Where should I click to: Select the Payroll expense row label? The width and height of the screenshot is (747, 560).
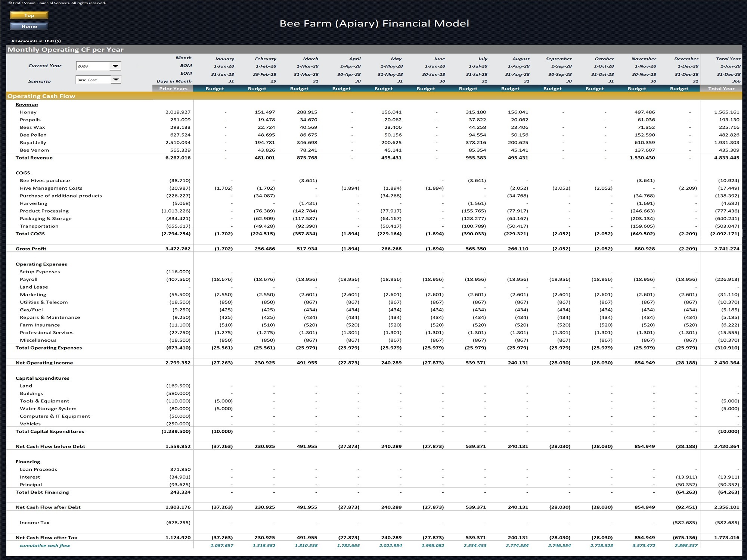point(29,279)
